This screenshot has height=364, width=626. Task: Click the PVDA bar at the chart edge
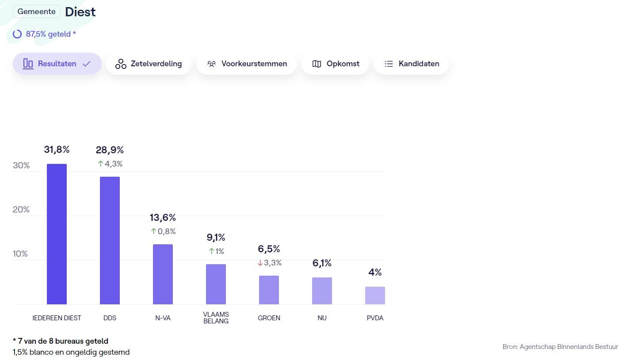coord(375,295)
